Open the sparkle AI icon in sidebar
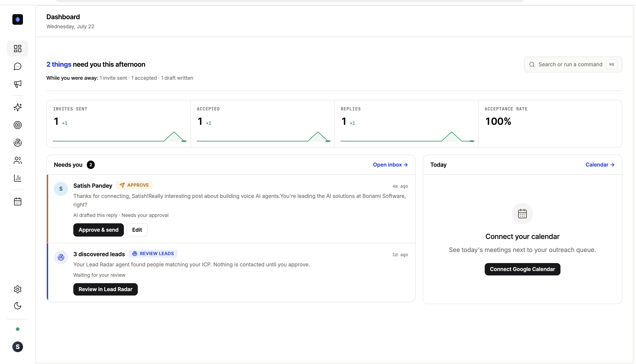The width and height of the screenshot is (636, 364). coord(17,107)
